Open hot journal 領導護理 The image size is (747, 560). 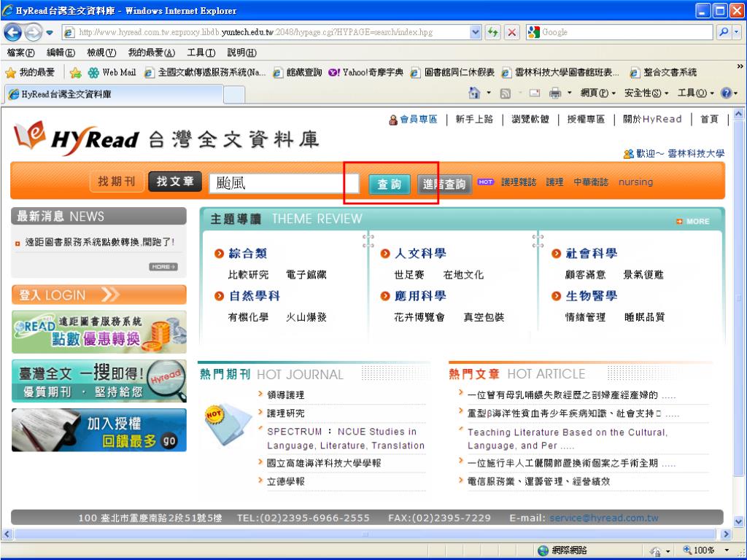285,394
